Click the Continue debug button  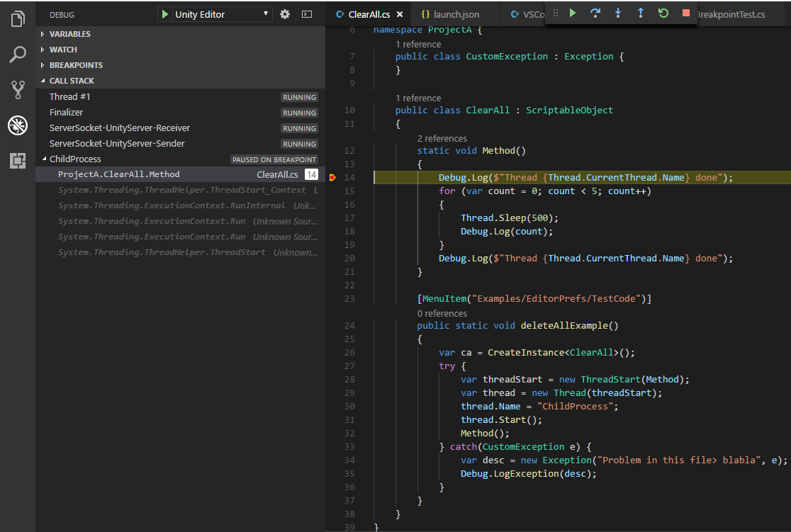point(573,13)
